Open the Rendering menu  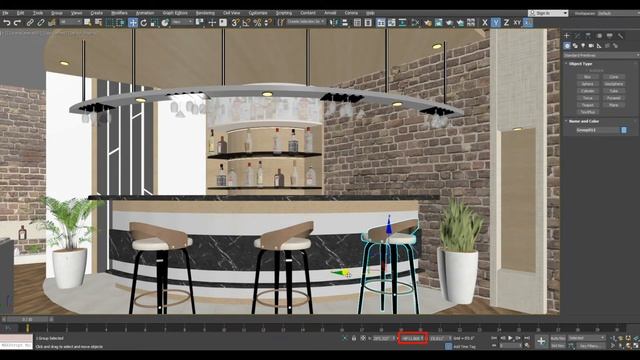[205, 13]
